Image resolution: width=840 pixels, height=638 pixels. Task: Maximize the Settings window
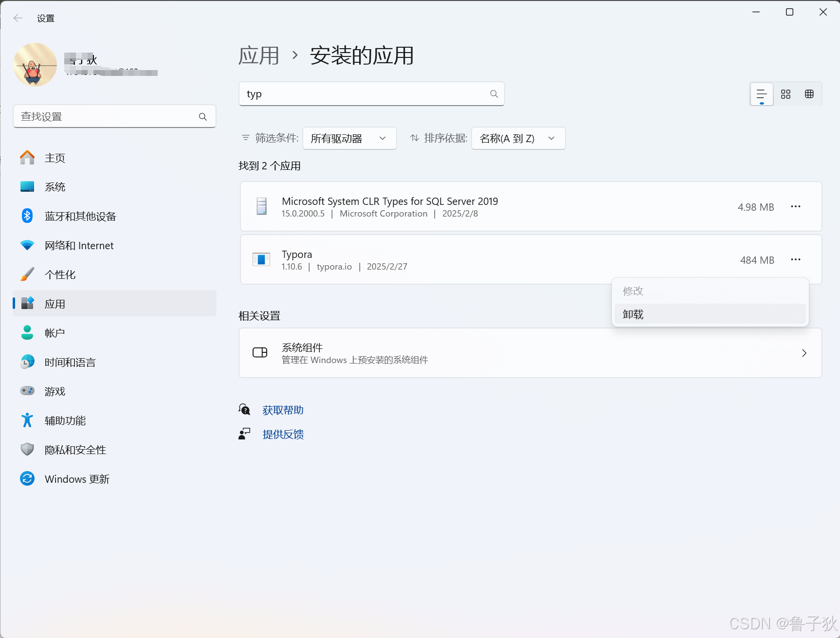[789, 12]
